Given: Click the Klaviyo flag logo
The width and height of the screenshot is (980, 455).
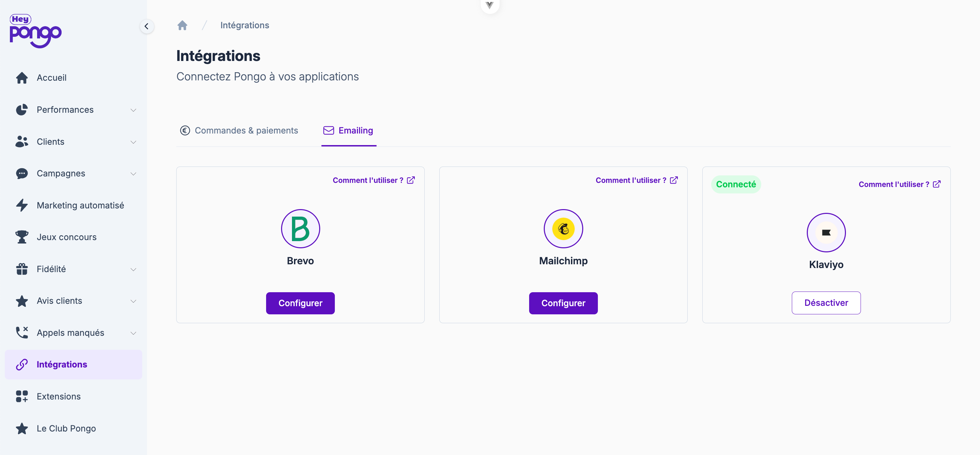Looking at the screenshot, I should pyautogui.click(x=826, y=232).
